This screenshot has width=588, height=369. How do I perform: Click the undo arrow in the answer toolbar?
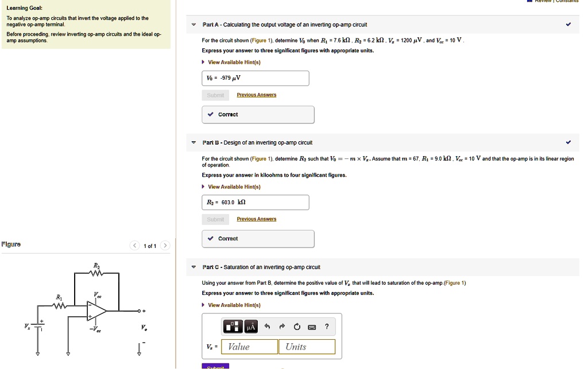268,326
